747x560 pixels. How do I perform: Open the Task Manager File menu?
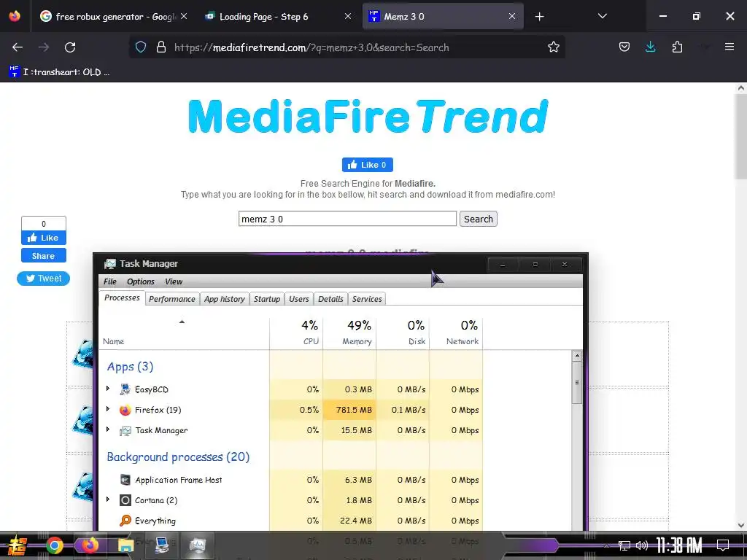tap(110, 281)
